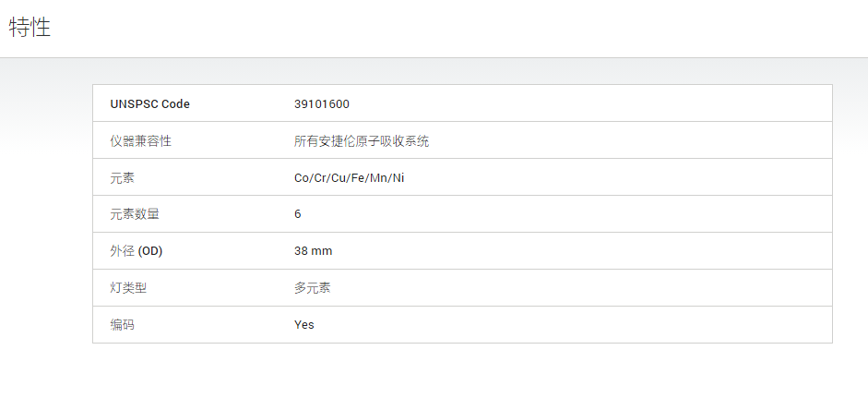Click the element count value 6
Image resolution: width=868 pixels, height=398 pixels.
298,214
